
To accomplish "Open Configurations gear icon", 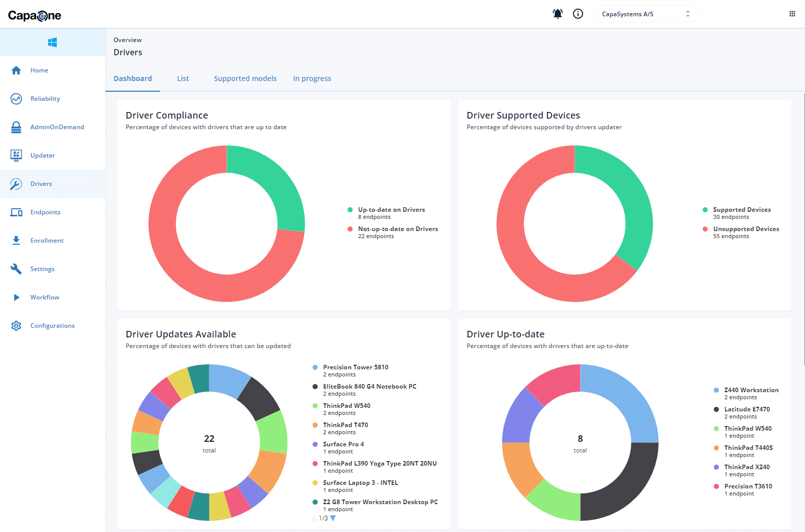I will pyautogui.click(x=16, y=326).
